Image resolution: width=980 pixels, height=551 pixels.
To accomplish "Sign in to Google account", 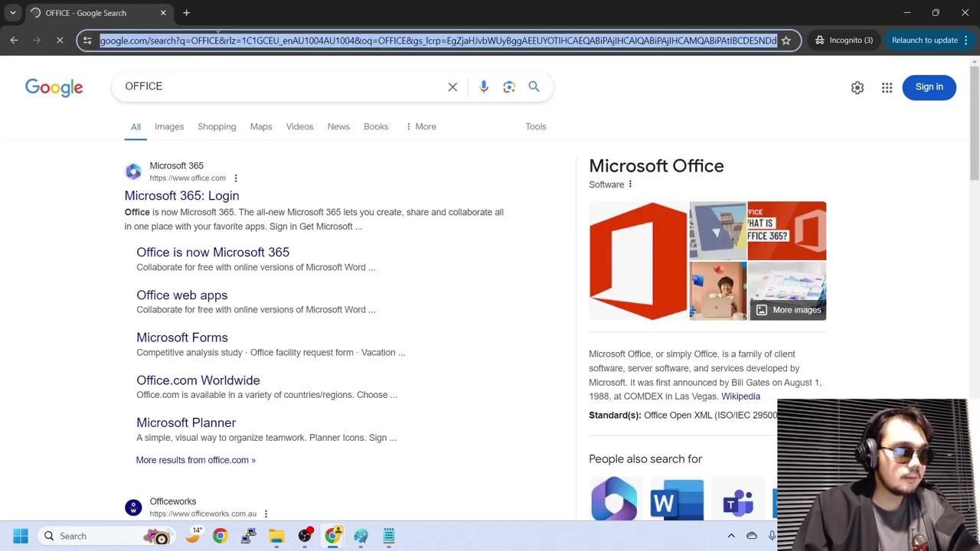I will coord(929,87).
